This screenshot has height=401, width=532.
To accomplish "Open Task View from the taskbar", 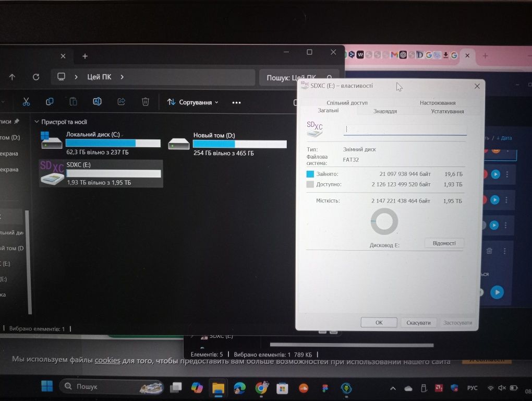I will point(176,387).
